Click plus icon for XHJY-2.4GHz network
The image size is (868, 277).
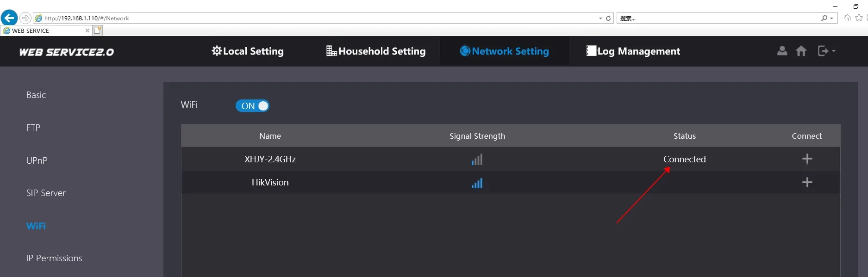click(807, 160)
